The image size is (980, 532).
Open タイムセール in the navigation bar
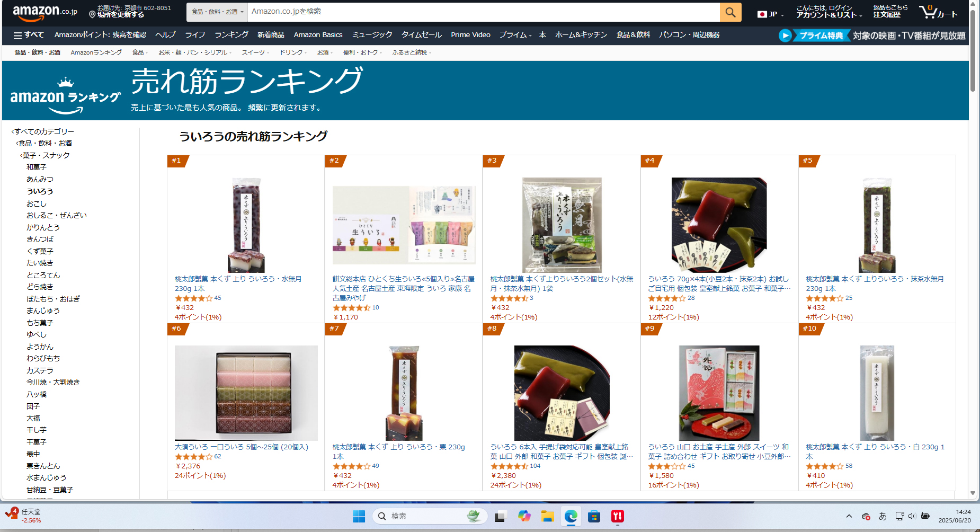421,35
